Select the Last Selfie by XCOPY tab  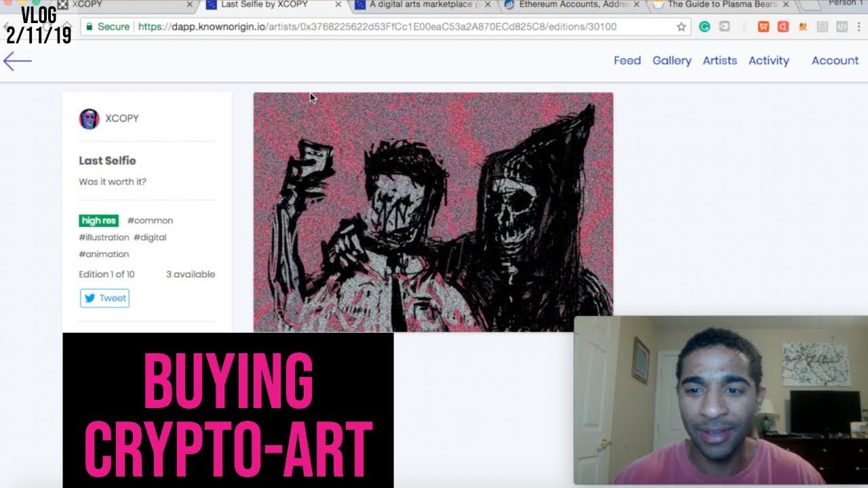[271, 5]
